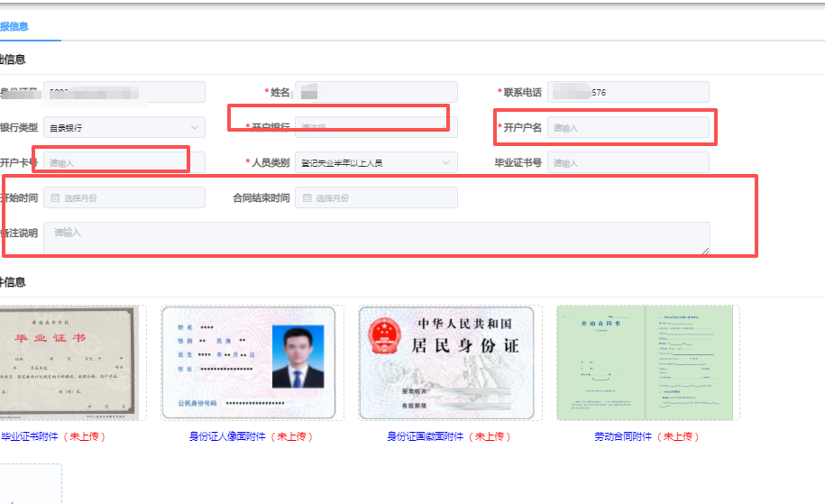
Task: Click the resize handle of 备注说明 textarea
Action: 706,251
